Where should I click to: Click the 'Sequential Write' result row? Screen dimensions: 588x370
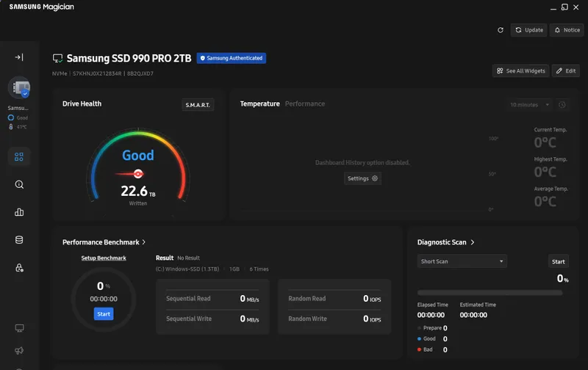tap(212, 319)
